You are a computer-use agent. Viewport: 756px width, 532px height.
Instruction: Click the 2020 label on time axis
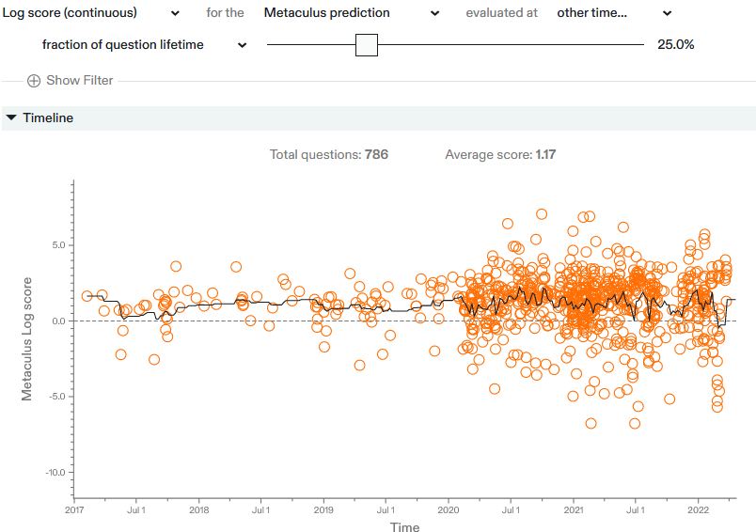coord(449,509)
